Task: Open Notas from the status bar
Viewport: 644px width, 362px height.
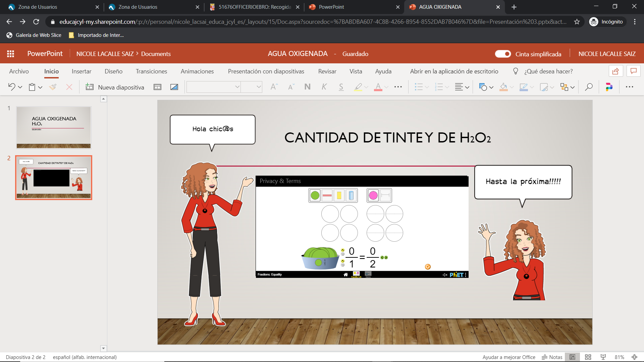Action: pos(552,357)
